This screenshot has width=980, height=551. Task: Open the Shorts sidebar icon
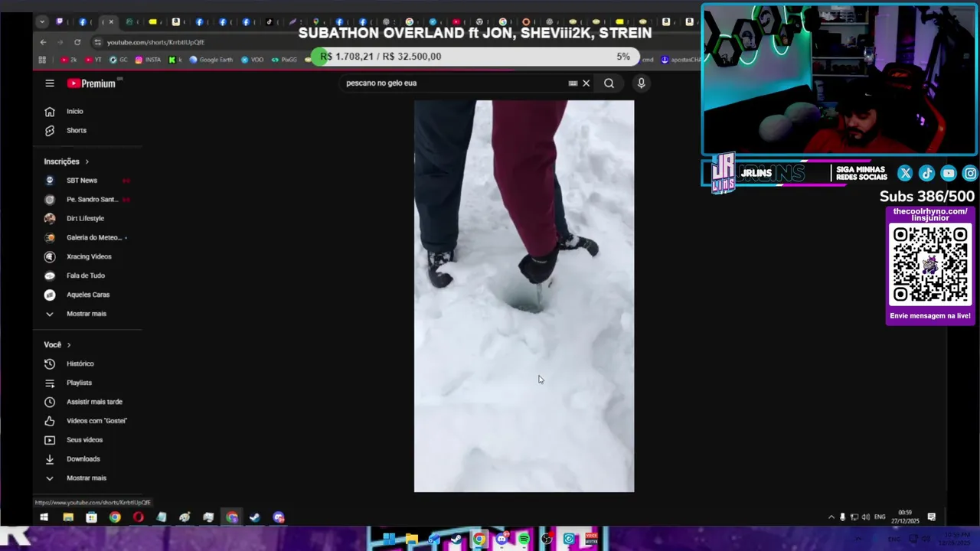[50, 131]
